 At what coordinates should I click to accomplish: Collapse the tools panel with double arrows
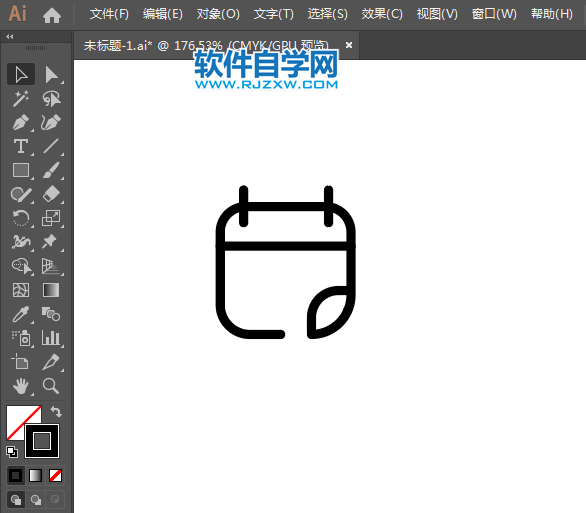point(10,37)
